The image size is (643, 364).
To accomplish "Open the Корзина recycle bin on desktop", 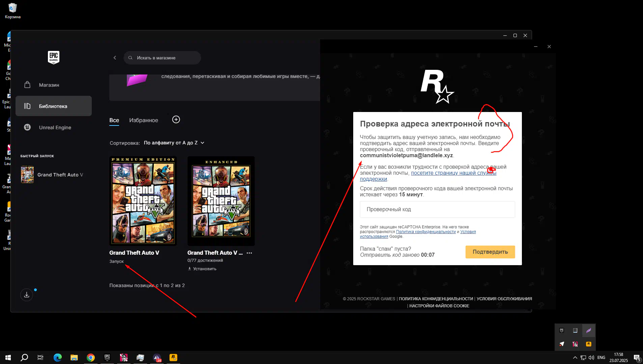I will 12,10.
